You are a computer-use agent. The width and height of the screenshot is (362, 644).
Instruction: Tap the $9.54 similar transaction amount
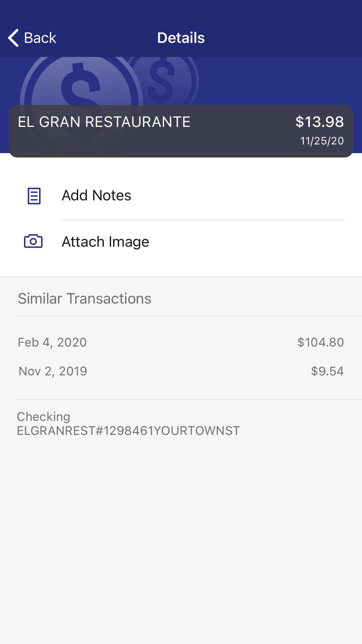(327, 371)
